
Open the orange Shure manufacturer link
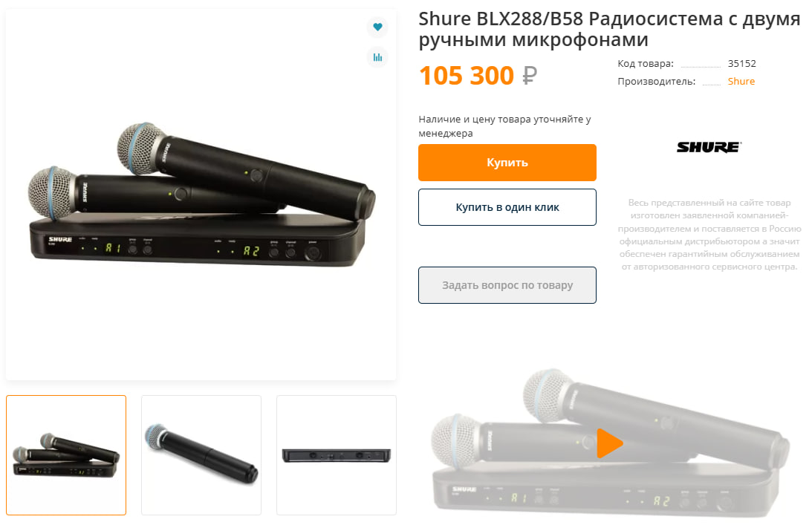click(741, 81)
